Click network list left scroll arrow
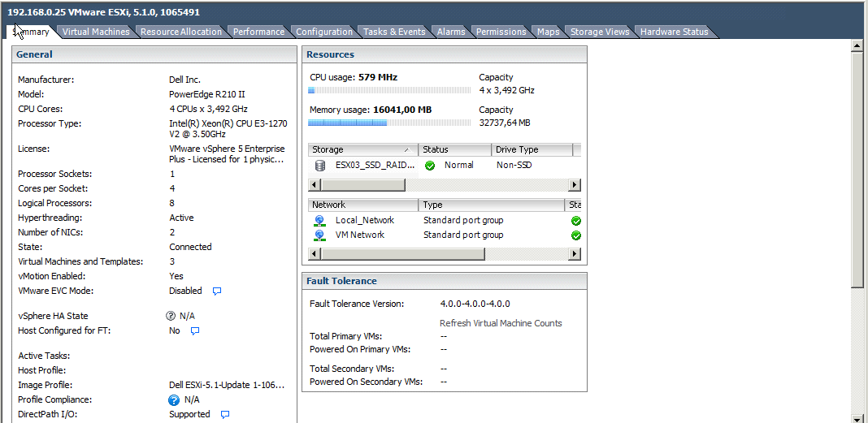 (x=314, y=254)
